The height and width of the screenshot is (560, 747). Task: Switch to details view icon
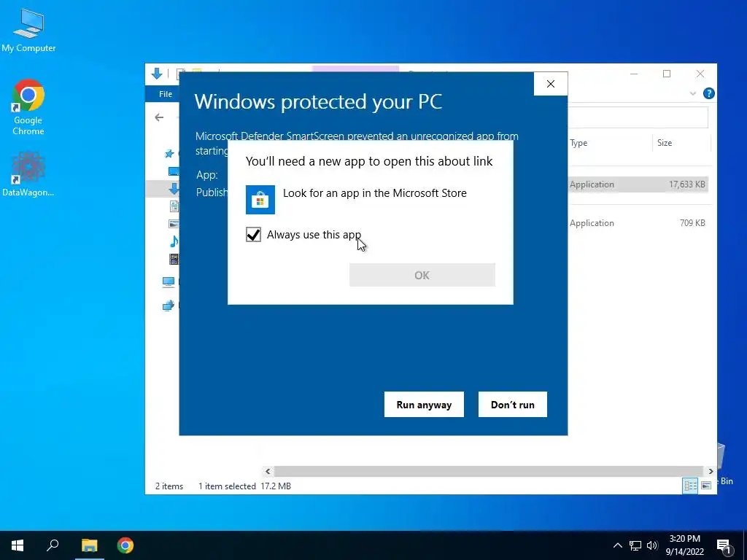690,485
